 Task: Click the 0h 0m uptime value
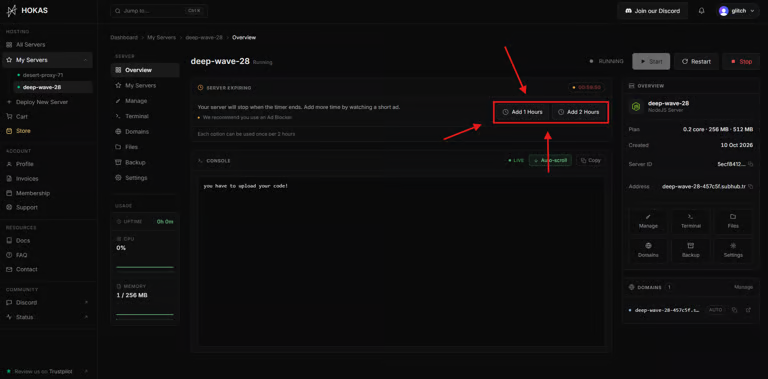point(165,222)
